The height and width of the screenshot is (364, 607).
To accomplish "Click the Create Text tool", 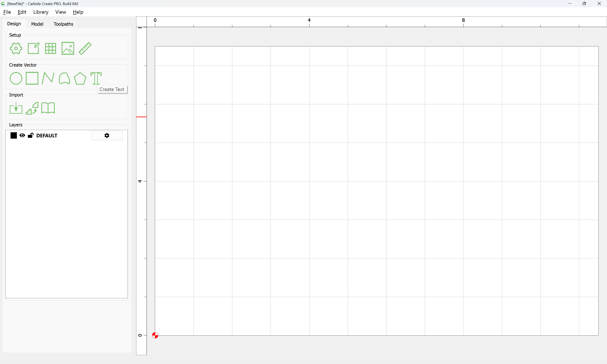I will pyautogui.click(x=96, y=78).
